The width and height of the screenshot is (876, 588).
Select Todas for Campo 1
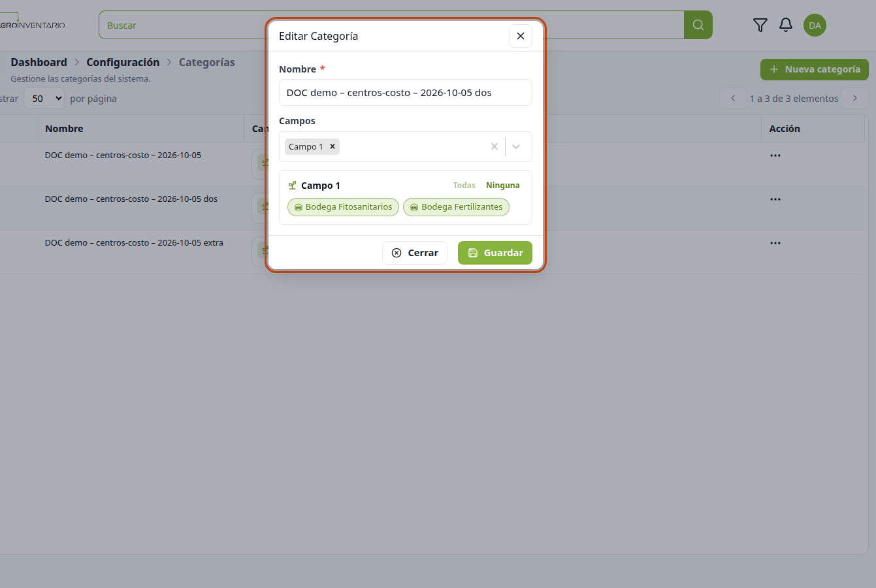464,186
